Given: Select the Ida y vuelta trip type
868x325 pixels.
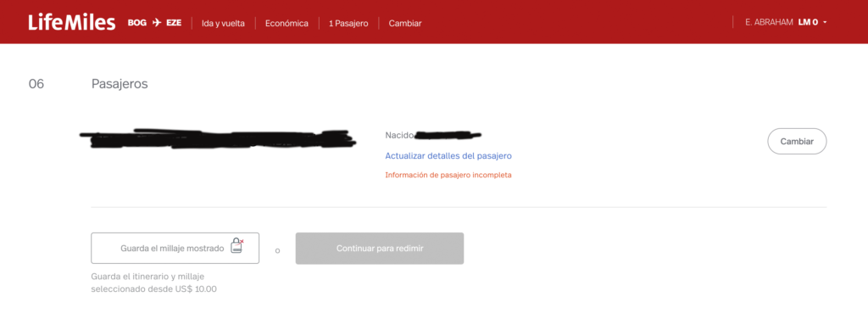Looking at the screenshot, I should (223, 23).
